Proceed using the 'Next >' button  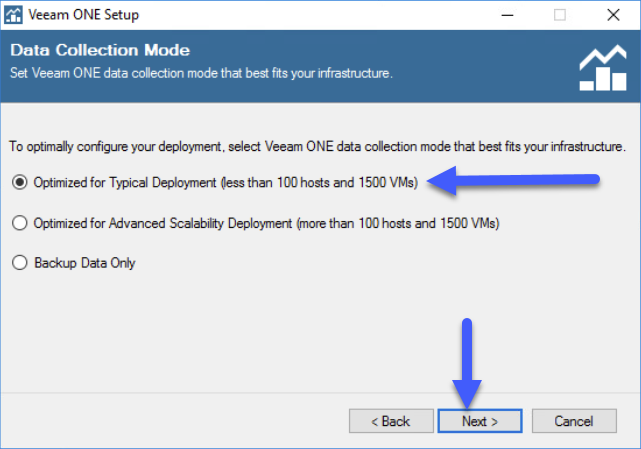(x=480, y=421)
